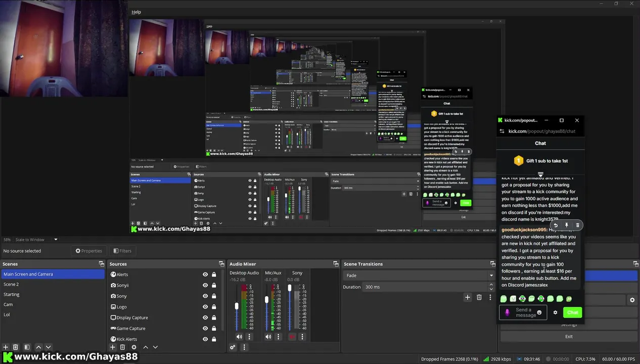Image resolution: width=640 pixels, height=364 pixels.
Task: Open chat settings gear in Kick popout
Action: click(x=555, y=312)
